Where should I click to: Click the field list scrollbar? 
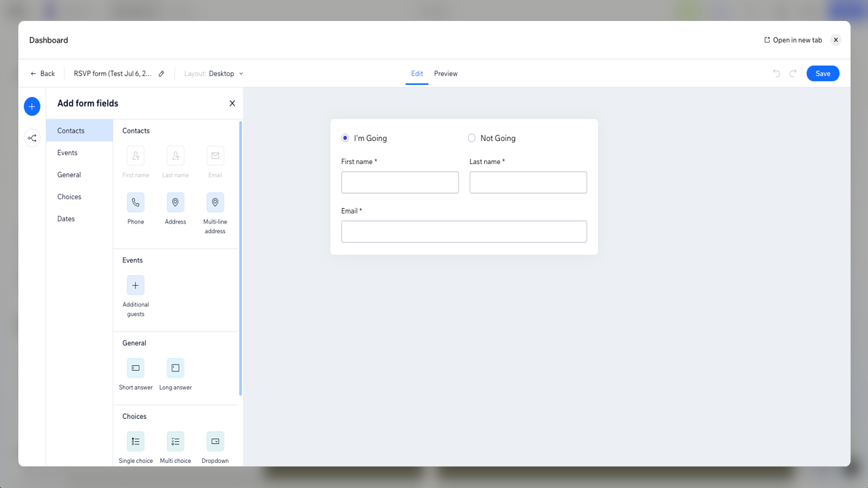tap(241, 258)
